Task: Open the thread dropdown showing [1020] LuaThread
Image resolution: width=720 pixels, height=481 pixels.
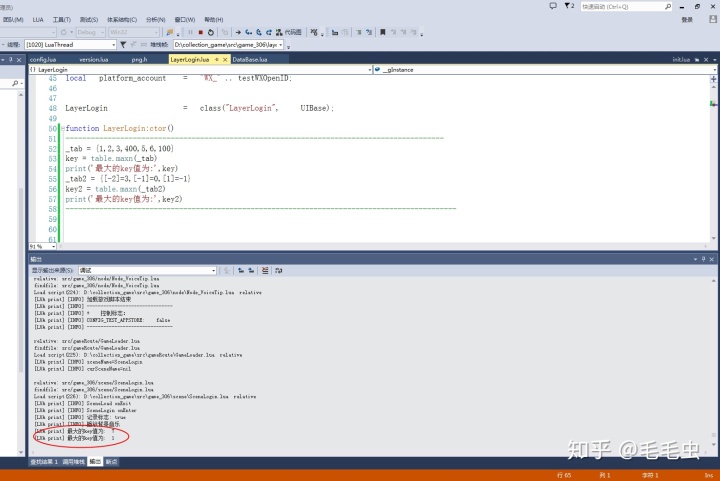Action: (71, 45)
